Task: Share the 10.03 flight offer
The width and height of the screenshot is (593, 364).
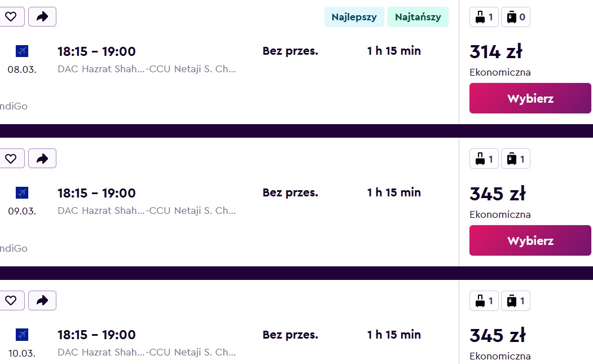Action: click(42, 300)
